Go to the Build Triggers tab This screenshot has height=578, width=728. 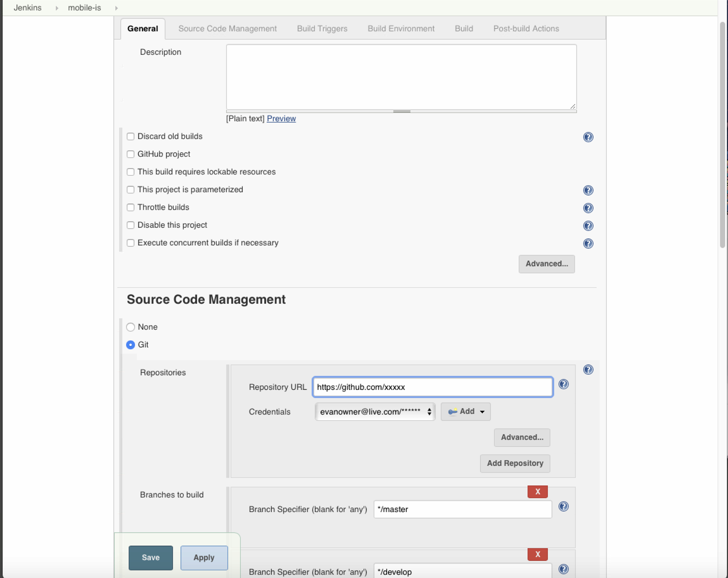click(x=322, y=29)
